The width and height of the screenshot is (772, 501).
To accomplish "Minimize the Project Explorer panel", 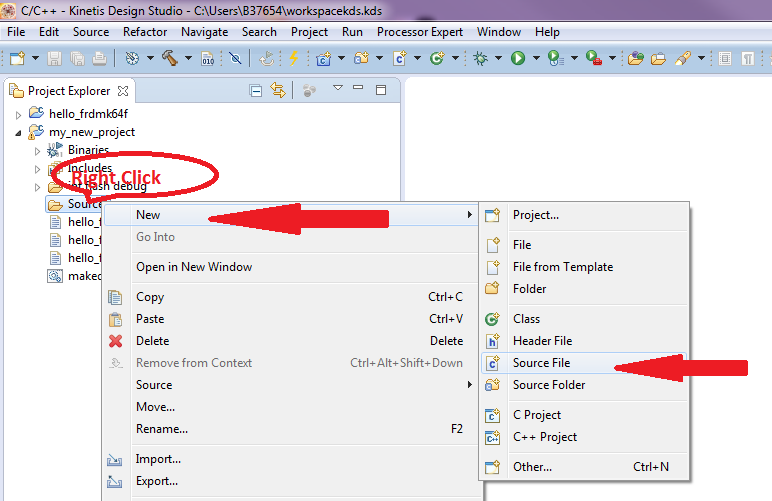I will point(358,88).
